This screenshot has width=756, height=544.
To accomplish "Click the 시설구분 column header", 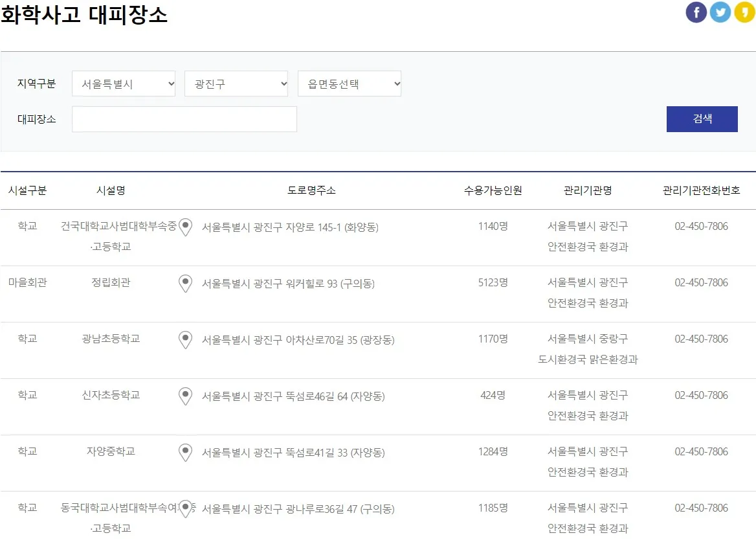I will click(x=27, y=190).
